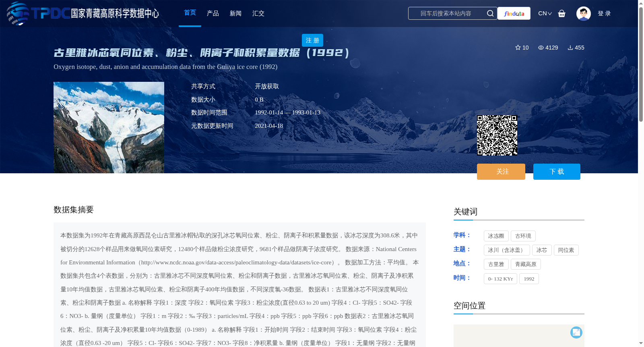Click the 注册 register button
This screenshot has width=644, height=347.
pos(312,40)
